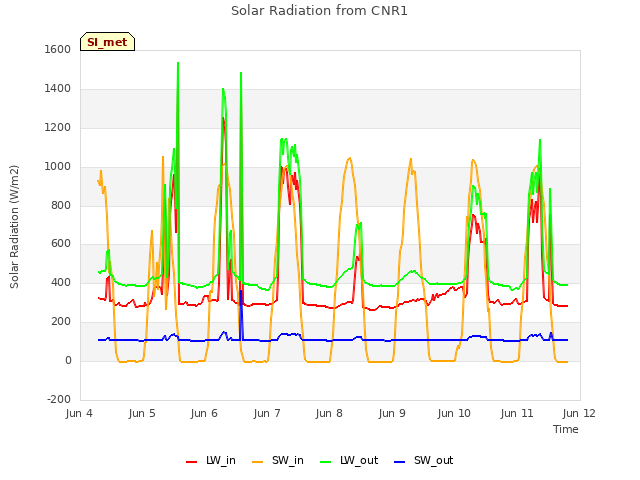Click the -200 y-axis label
This screenshot has width=640, height=480.
pos(59,399)
